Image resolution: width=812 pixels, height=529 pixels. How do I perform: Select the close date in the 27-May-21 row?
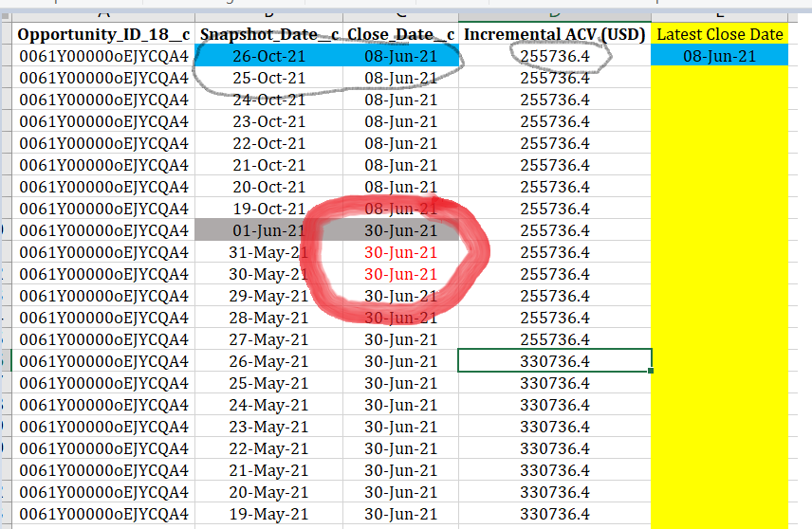[401, 339]
